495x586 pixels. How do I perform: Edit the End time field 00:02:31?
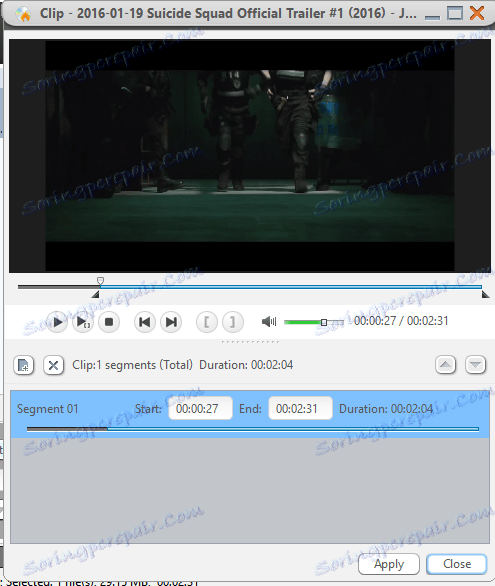coord(300,408)
